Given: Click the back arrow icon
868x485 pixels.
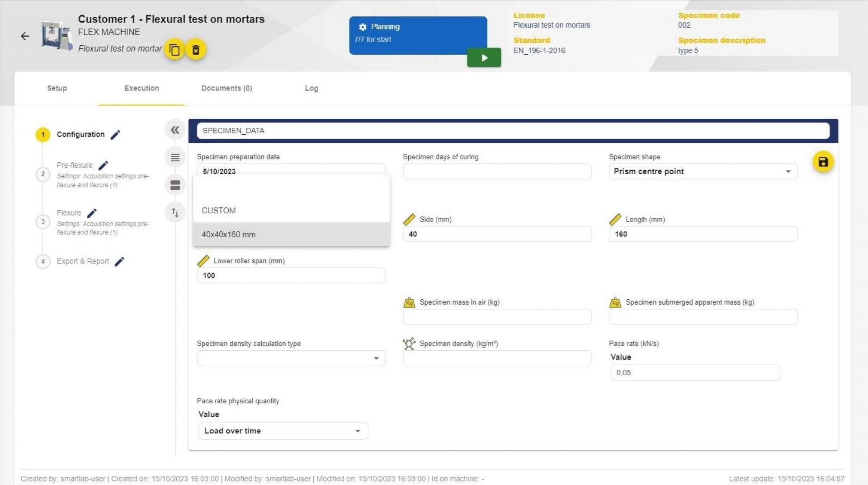Looking at the screenshot, I should [x=25, y=36].
